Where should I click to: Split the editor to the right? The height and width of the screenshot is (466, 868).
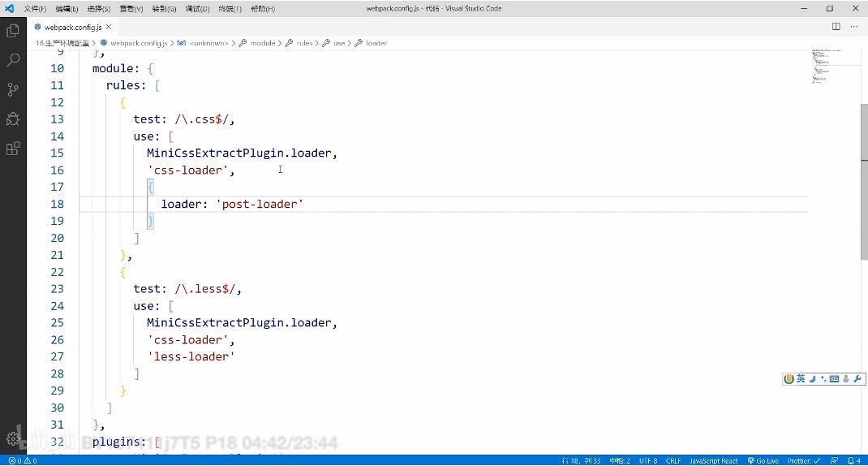point(836,27)
